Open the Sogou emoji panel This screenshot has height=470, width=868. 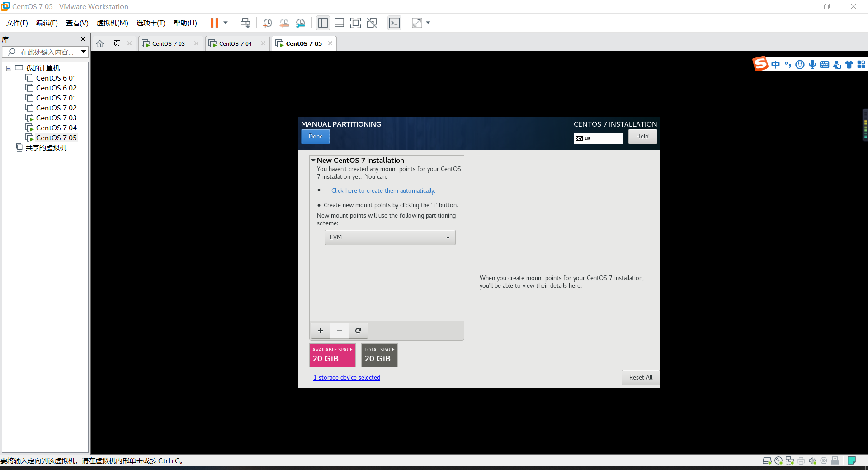pyautogui.click(x=800, y=65)
